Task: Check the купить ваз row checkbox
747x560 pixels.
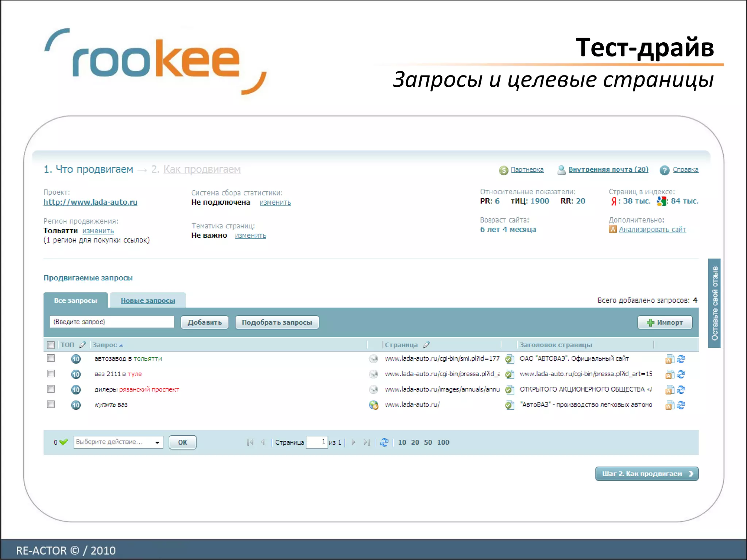Action: point(51,404)
